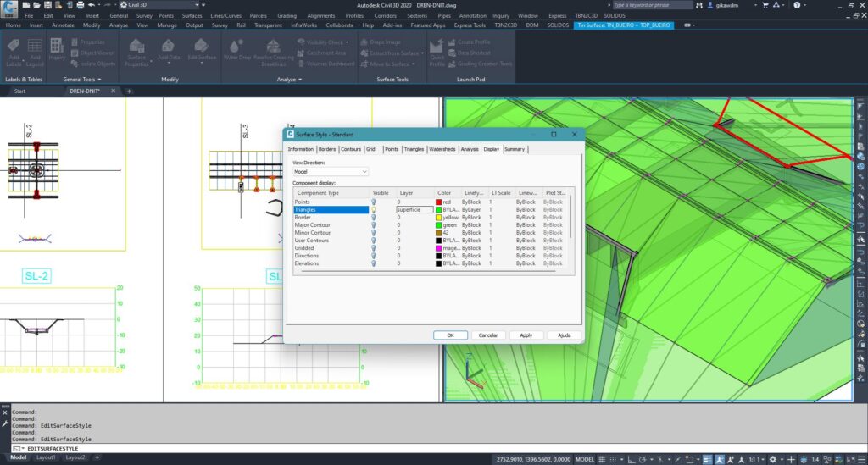Viewport: 868px width, 465px height.
Task: Click the new drawing tab plus button
Action: coord(129,91)
